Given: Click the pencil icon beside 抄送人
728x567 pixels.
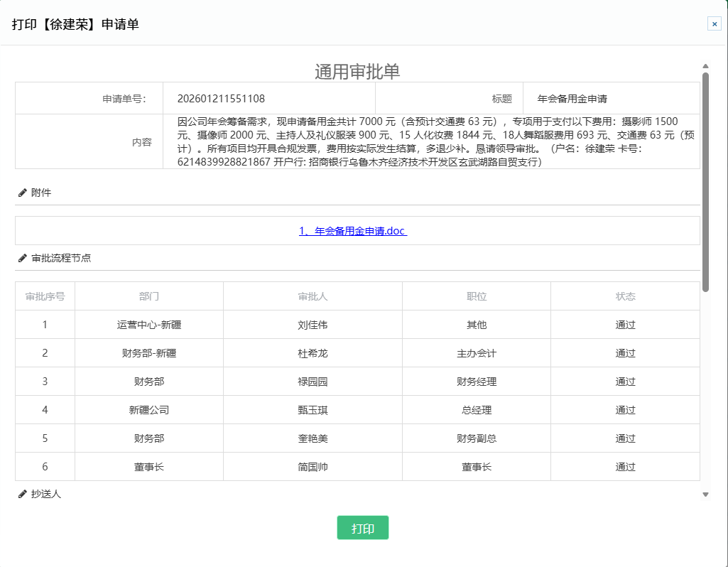Looking at the screenshot, I should click(23, 494).
